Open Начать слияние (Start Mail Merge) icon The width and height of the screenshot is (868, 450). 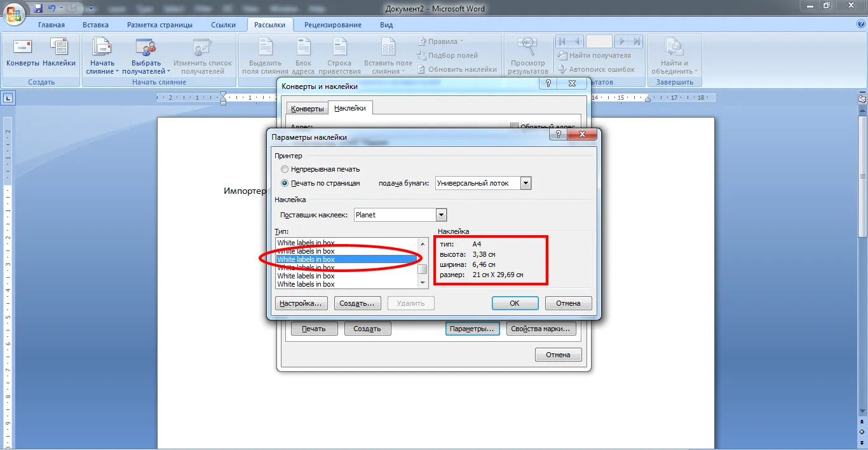102,56
